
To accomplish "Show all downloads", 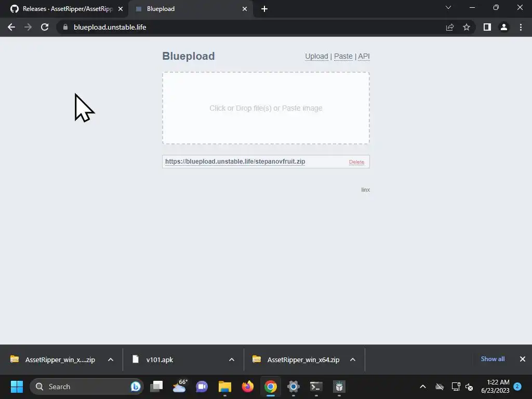I will click(x=493, y=359).
